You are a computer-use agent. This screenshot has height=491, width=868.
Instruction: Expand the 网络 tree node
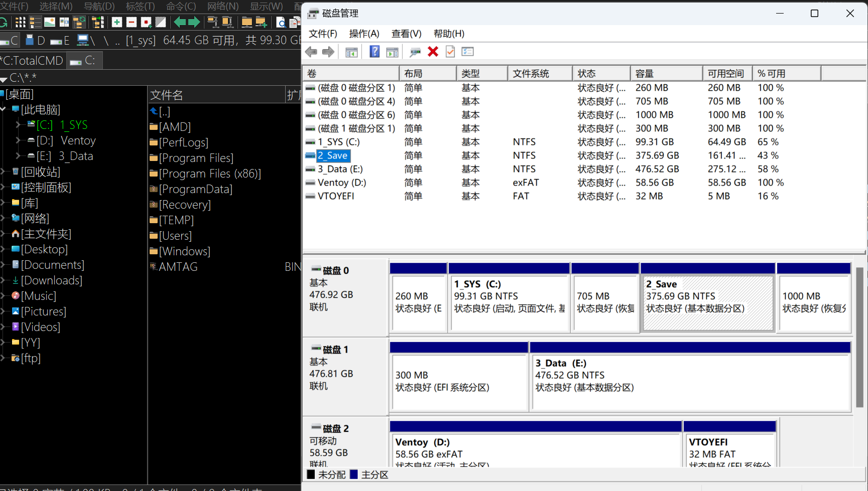point(3,218)
